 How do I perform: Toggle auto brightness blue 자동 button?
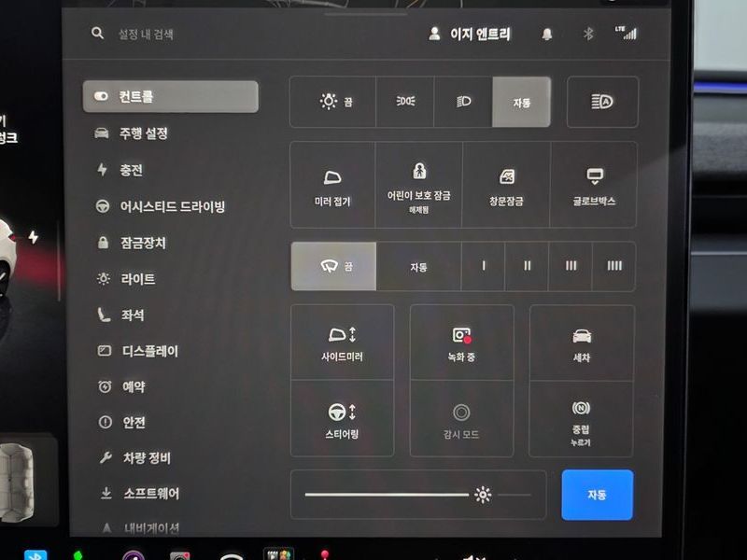(x=598, y=495)
